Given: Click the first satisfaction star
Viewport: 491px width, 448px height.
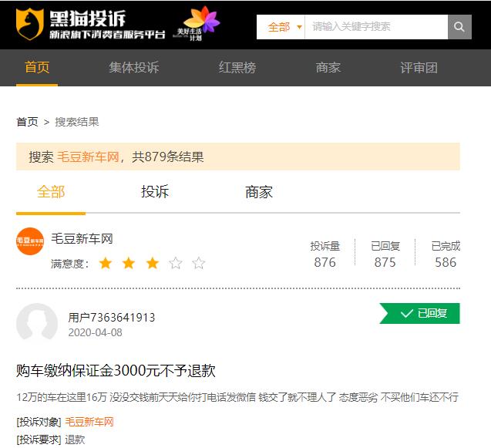Looking at the screenshot, I should (x=106, y=263).
